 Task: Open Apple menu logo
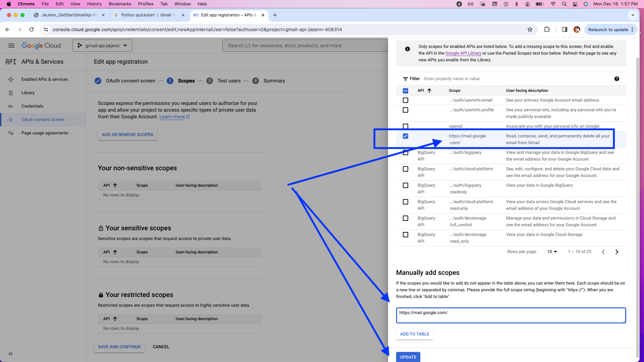(9, 4)
